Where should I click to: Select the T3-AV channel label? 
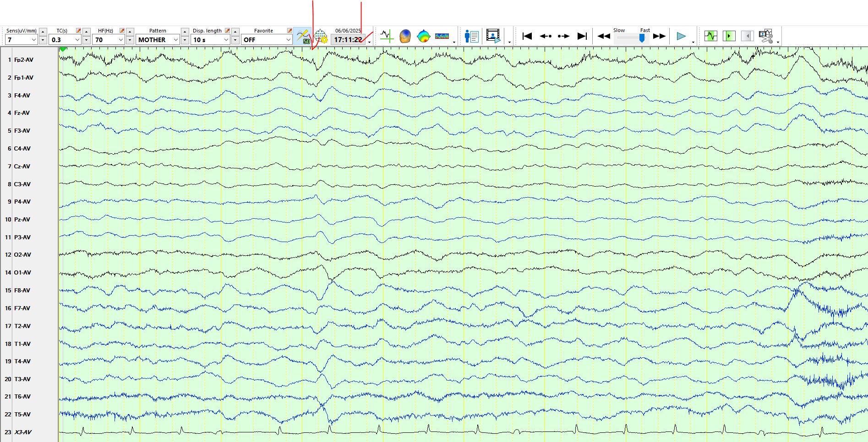point(22,379)
